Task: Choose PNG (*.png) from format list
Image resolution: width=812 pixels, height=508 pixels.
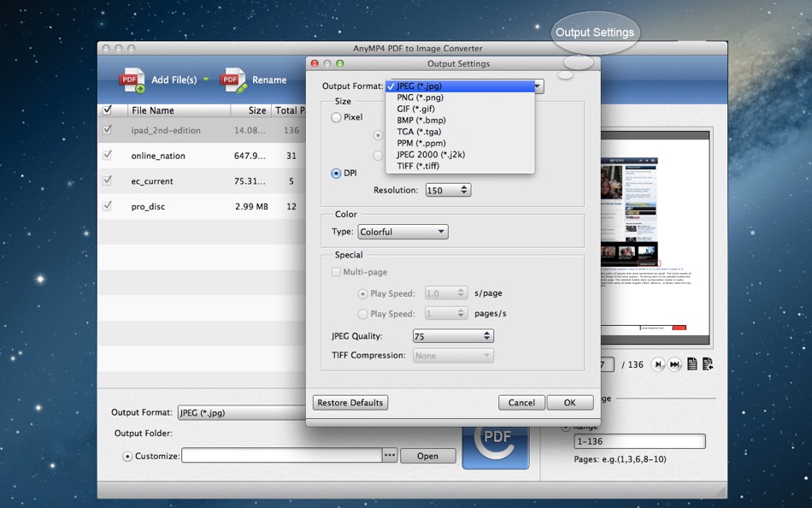Action: click(x=460, y=97)
